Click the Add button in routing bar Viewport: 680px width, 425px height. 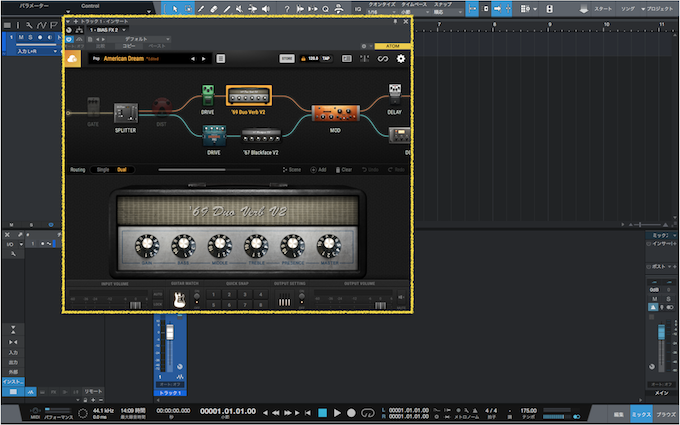(x=318, y=170)
